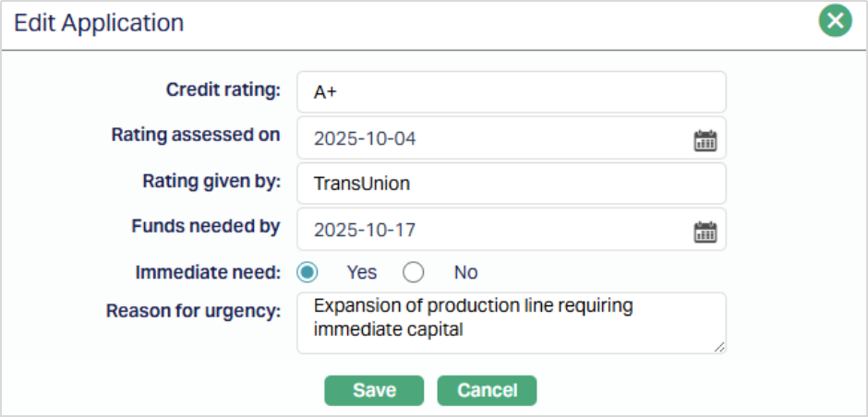Image resolution: width=868 pixels, height=417 pixels.
Task: Click the text area resize handle
Action: (719, 347)
